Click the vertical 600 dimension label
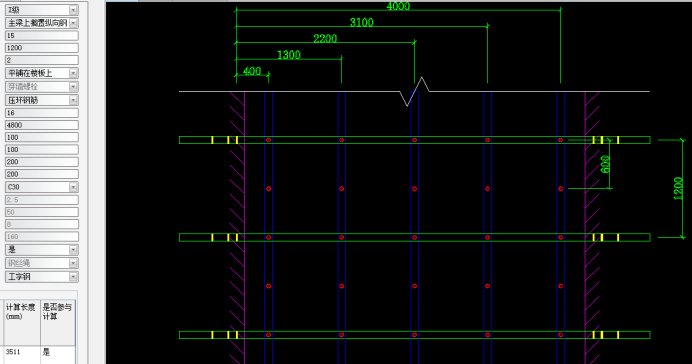Viewport: 692px width, 364px height. 606,164
